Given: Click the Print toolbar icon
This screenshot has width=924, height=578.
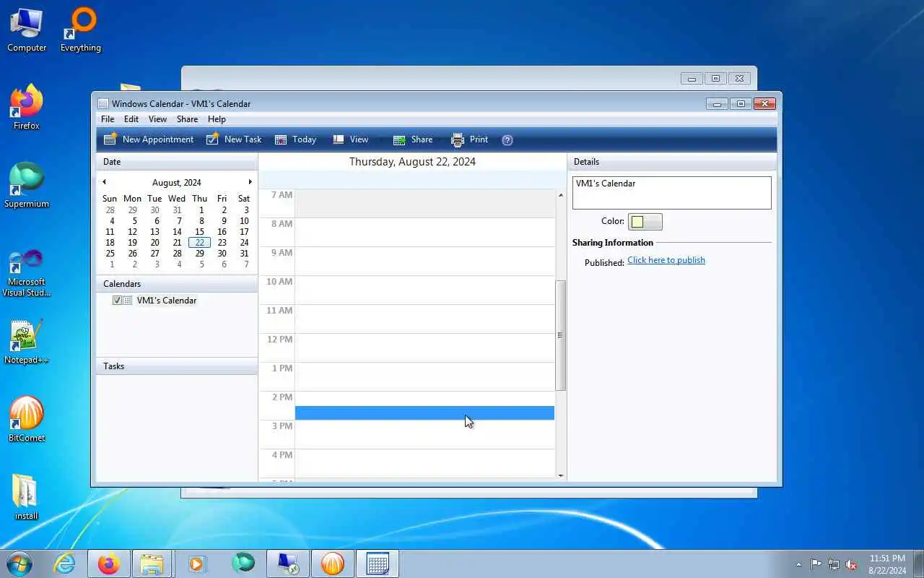Looking at the screenshot, I should coord(458,139).
